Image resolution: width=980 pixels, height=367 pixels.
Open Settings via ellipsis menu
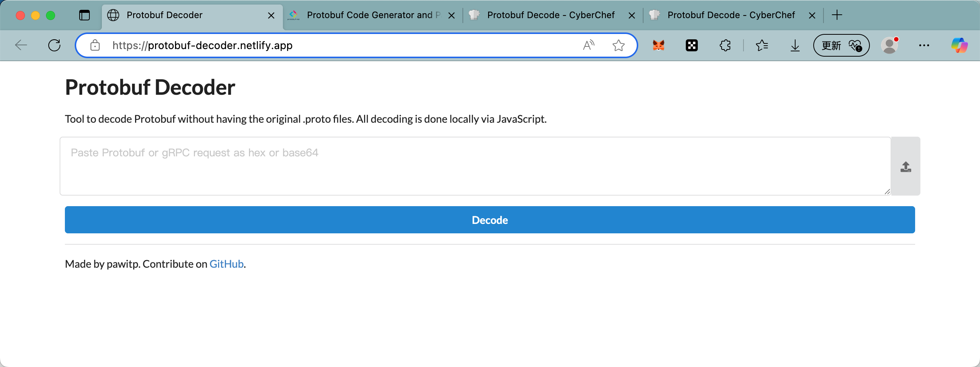click(925, 45)
